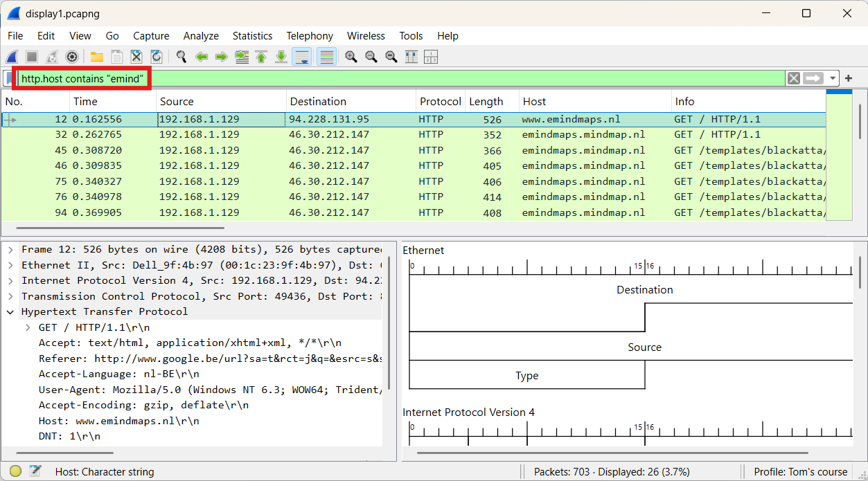Zoom out the main window text
868x481 pixels.
coord(371,57)
